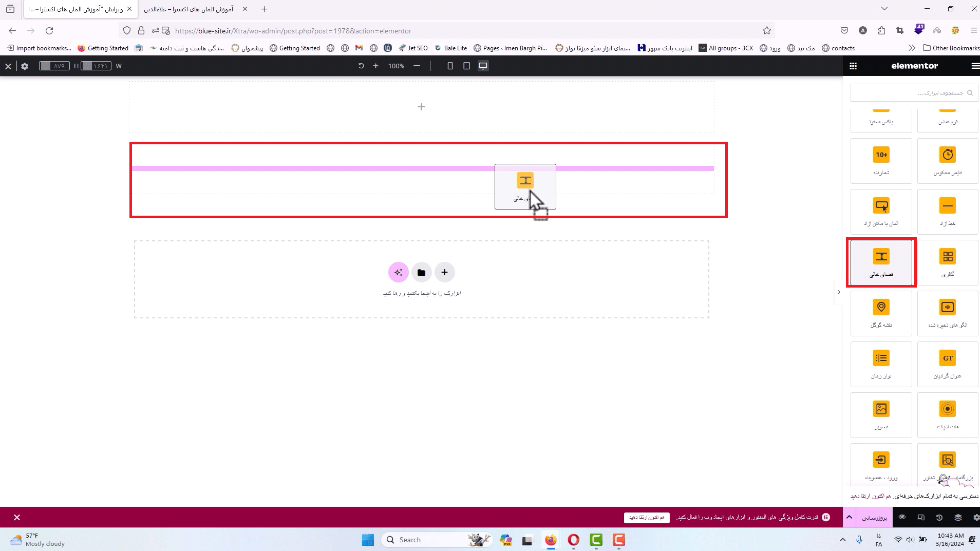Click the بروزرسانی update button
Screen dimensions: 980x551
874,518
